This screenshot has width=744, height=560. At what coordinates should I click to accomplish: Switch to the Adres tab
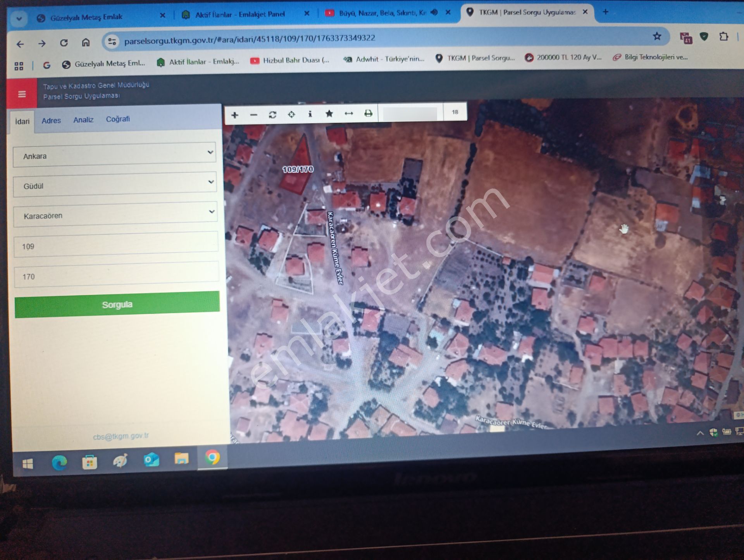click(x=51, y=121)
